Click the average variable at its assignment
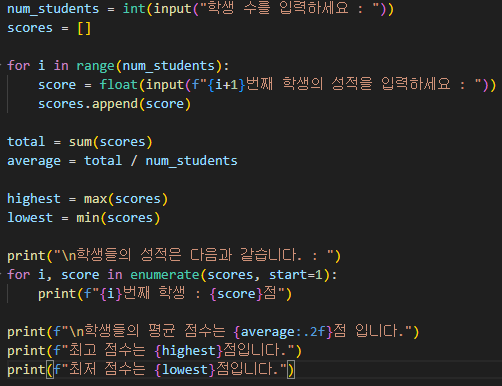Image resolution: width=502 pixels, height=386 pixels. coord(34,161)
